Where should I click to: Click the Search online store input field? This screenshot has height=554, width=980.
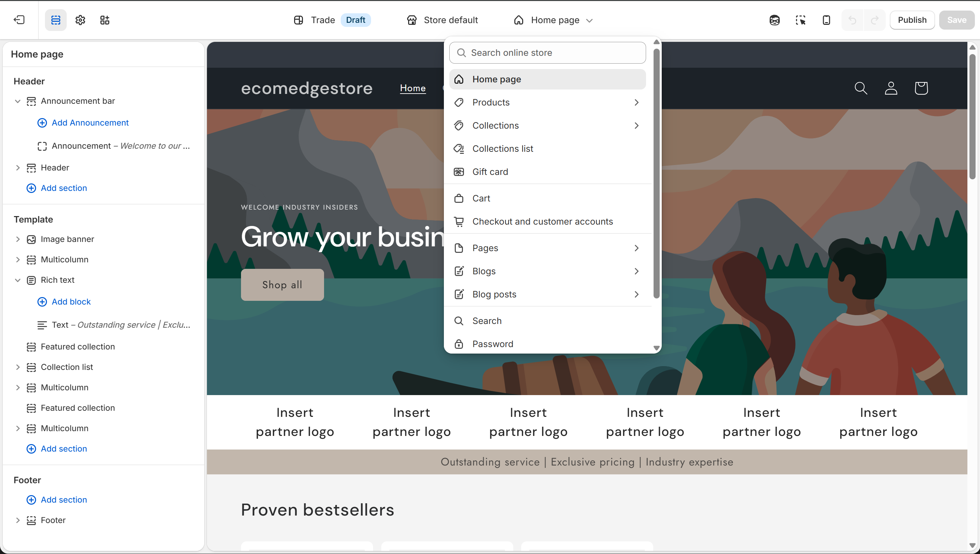coord(547,52)
